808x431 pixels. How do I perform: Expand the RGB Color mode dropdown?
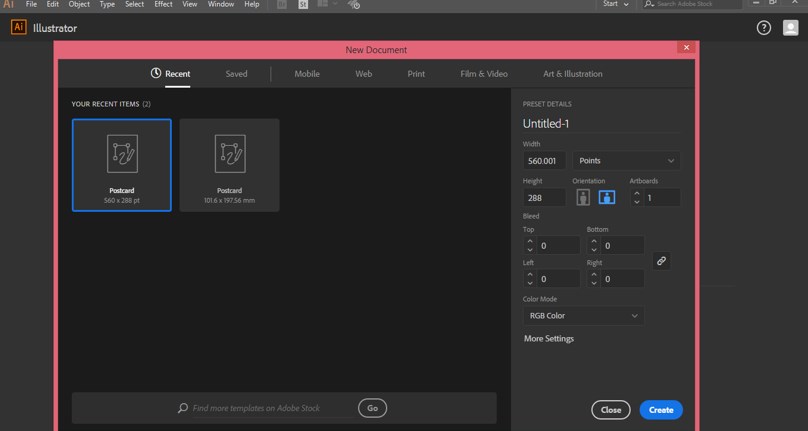(x=583, y=316)
